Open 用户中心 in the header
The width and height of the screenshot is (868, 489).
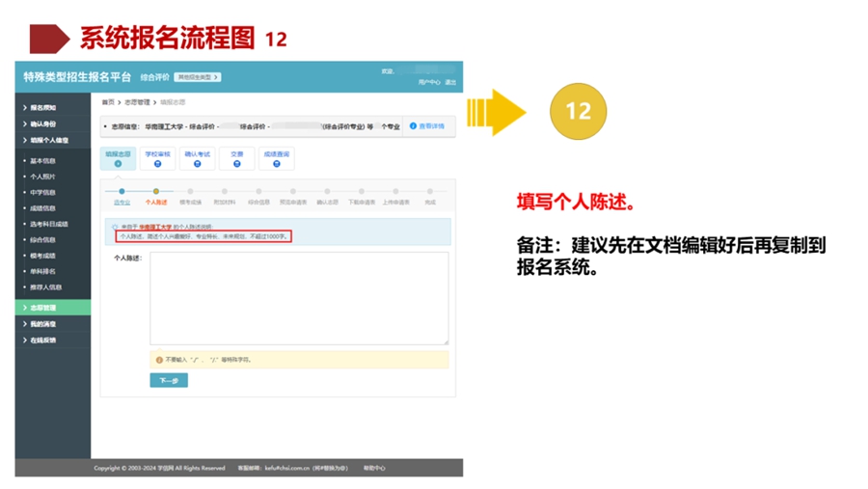click(x=429, y=83)
